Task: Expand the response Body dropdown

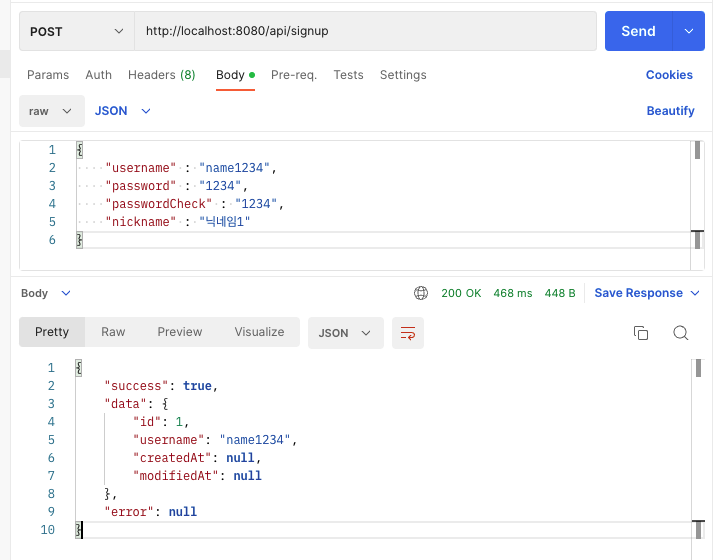Action: point(46,293)
